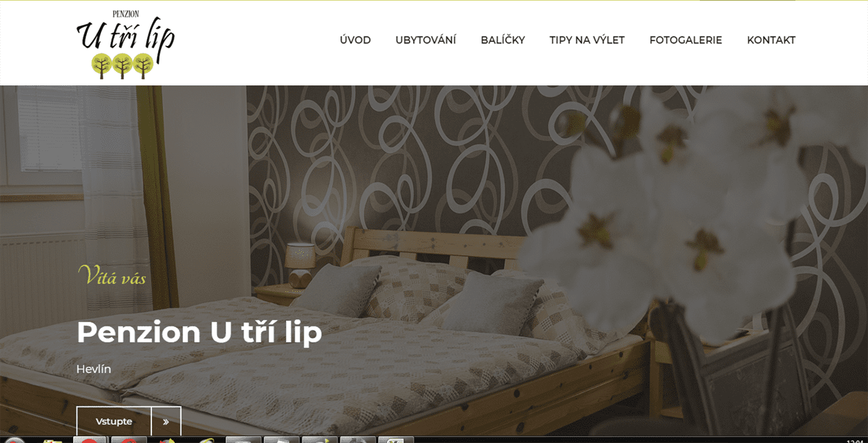Go to the UBYTOVÁNÍ page
Viewport: 868px width, 443px height.
426,40
